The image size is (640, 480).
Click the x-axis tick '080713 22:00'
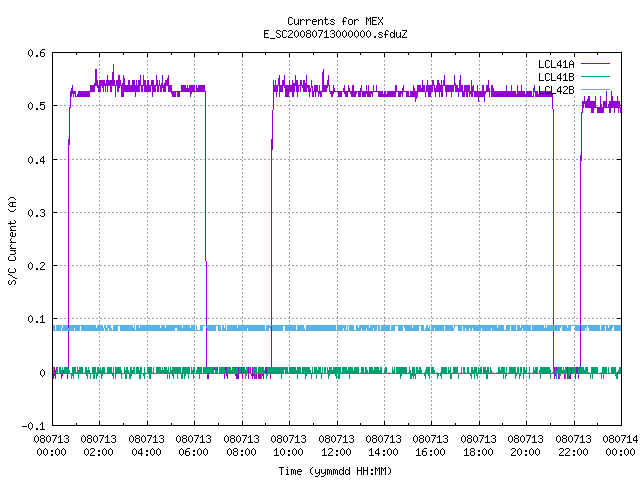573,446
